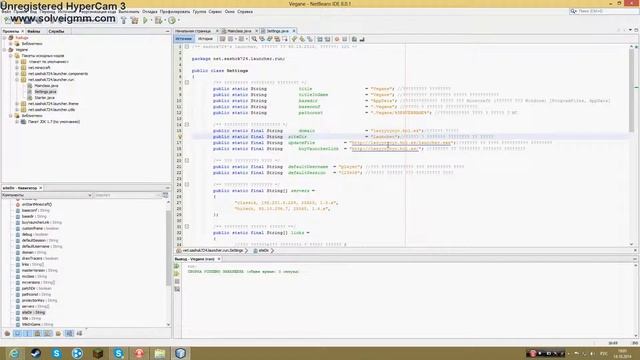Switch to the Start Page editor tab

(x=193, y=31)
